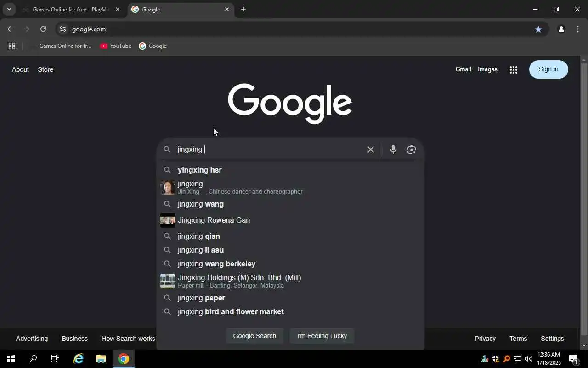Select suggestion jingxing wang

click(290, 204)
